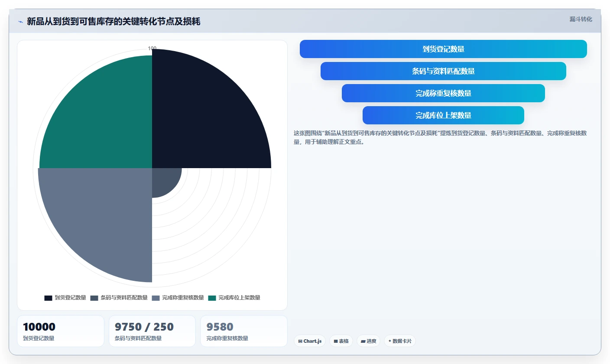This screenshot has height=364, width=610.
Task: Select the 到货登记数量 funnel bar
Action: (443, 49)
